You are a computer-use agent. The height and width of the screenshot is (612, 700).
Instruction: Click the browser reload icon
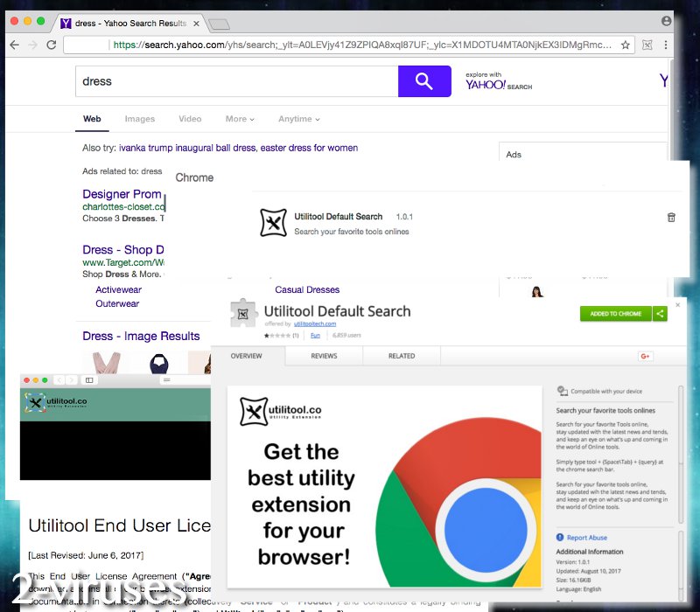52,45
